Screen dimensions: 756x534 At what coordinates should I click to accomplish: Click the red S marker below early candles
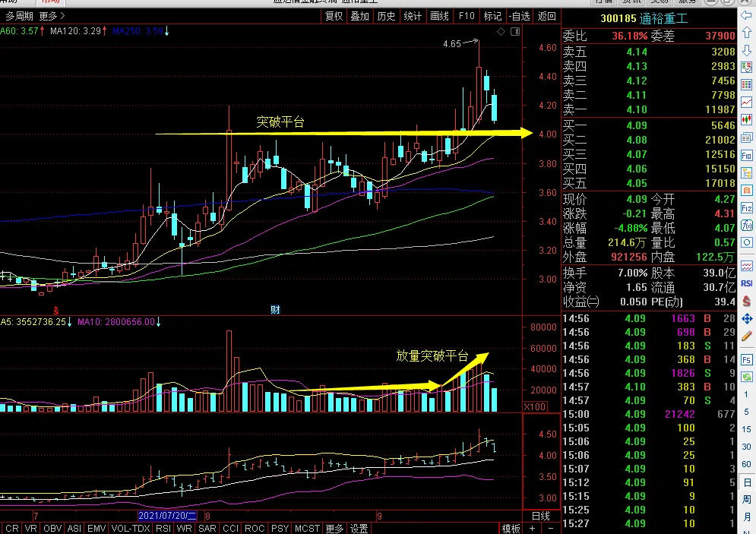(x=56, y=311)
